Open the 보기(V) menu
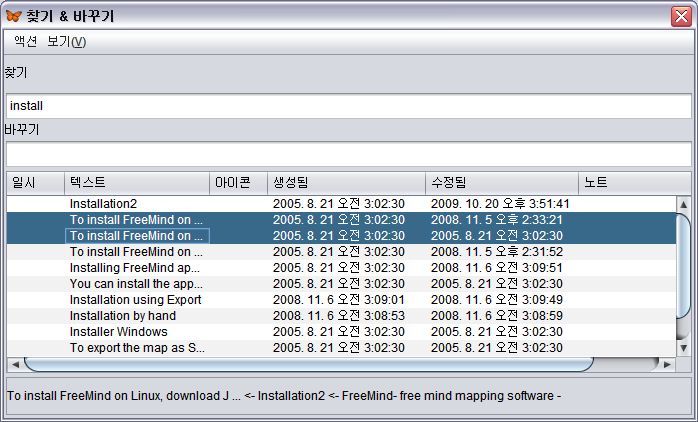This screenshot has width=698, height=422. 66,42
